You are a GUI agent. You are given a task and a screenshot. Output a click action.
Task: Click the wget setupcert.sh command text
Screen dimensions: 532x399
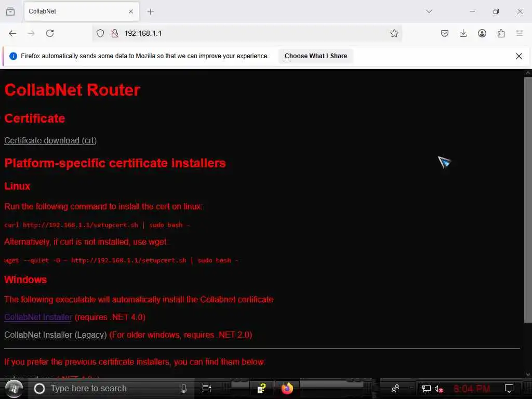pos(121,260)
